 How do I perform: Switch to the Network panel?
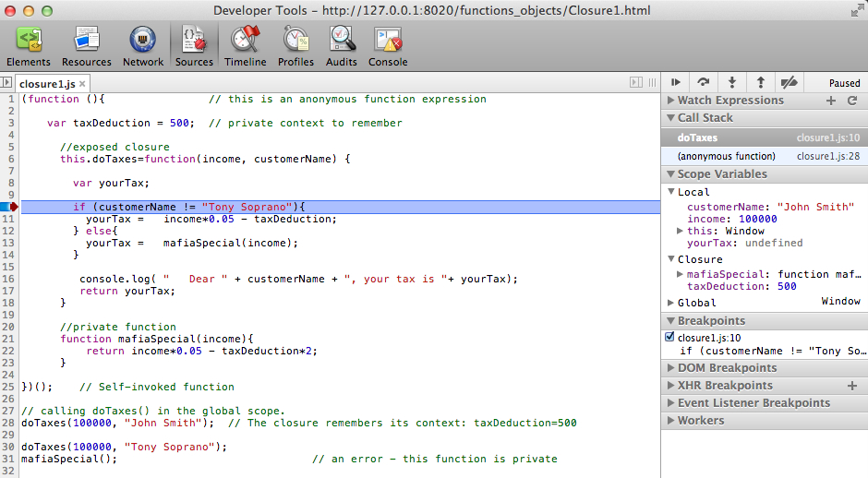[143, 47]
